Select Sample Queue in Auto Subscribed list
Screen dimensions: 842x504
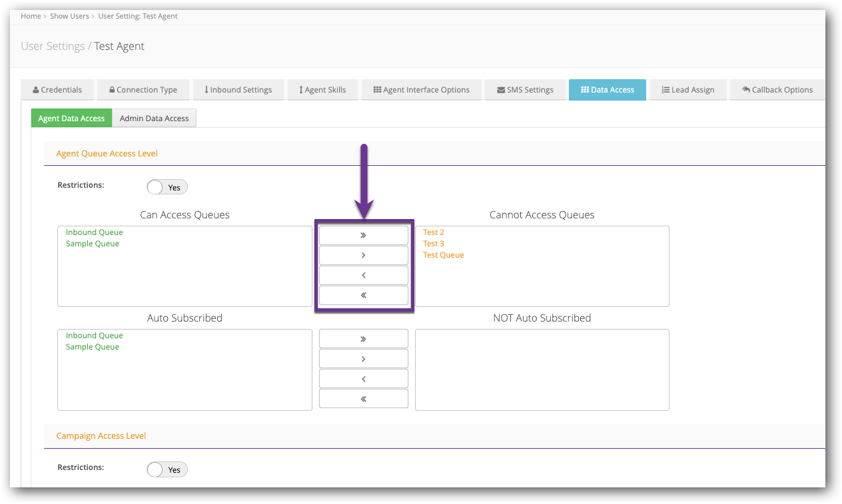(x=93, y=347)
